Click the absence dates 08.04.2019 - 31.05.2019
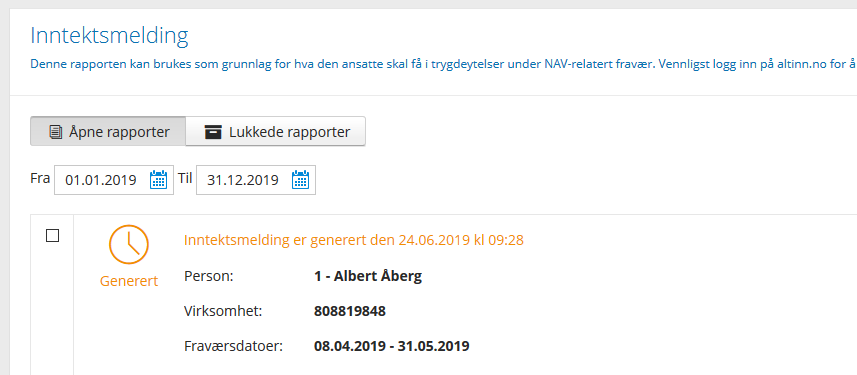 [x=392, y=347]
